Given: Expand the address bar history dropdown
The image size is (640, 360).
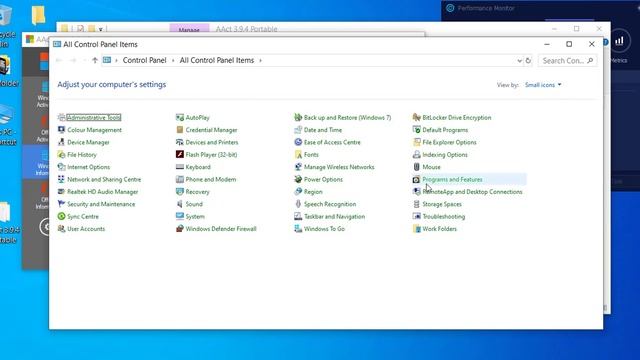Looking at the screenshot, I should click(x=519, y=61).
